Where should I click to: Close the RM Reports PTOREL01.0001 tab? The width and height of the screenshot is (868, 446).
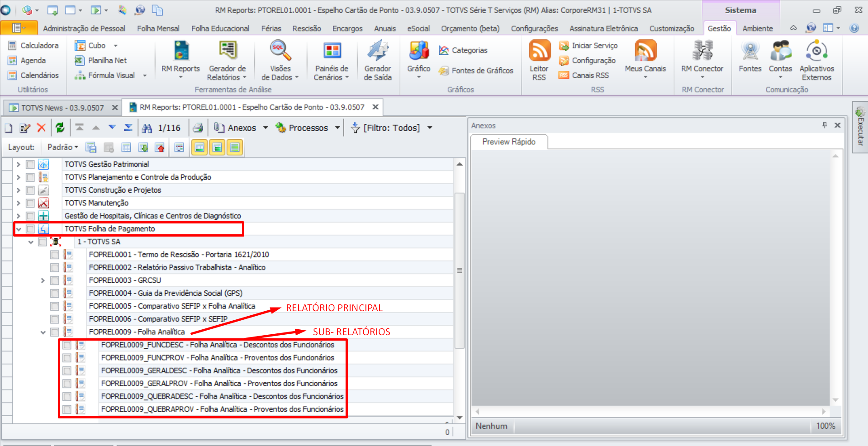click(x=375, y=107)
